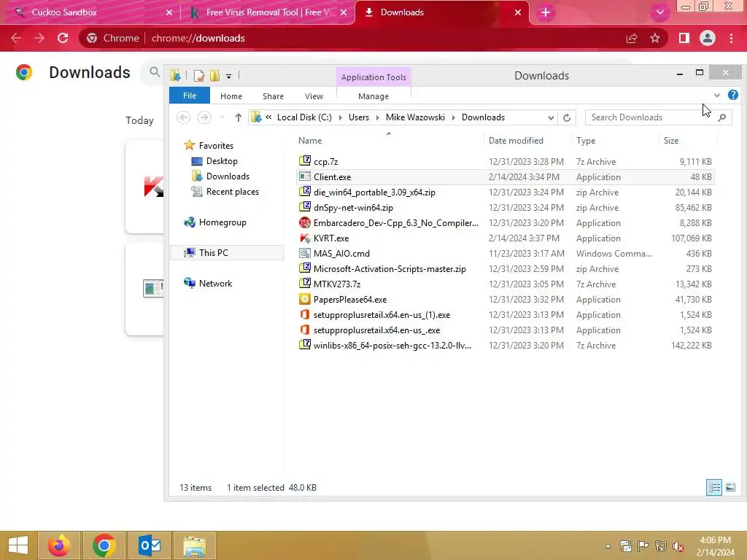Open the address bar history dropdown
Image resolution: width=747 pixels, height=560 pixels.
551,117
